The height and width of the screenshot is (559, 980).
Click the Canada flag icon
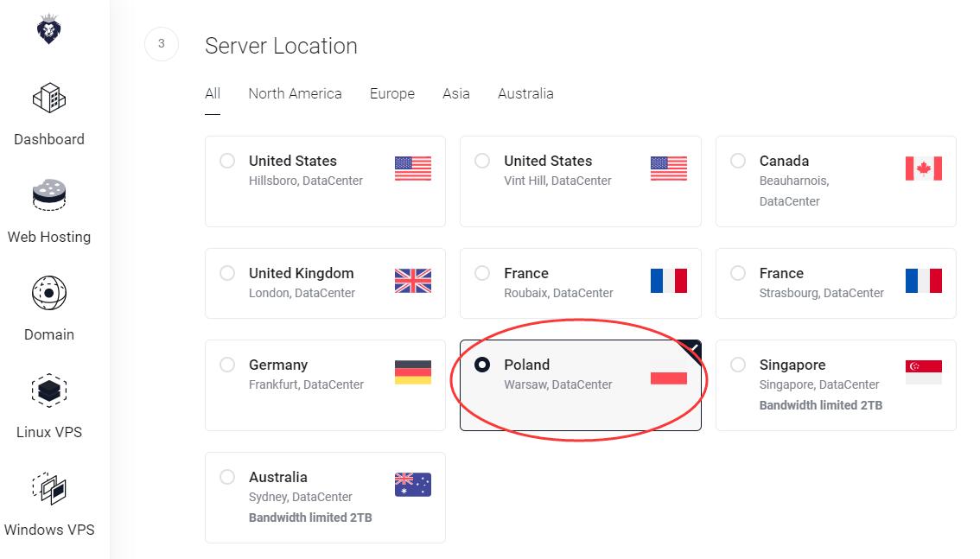(923, 168)
